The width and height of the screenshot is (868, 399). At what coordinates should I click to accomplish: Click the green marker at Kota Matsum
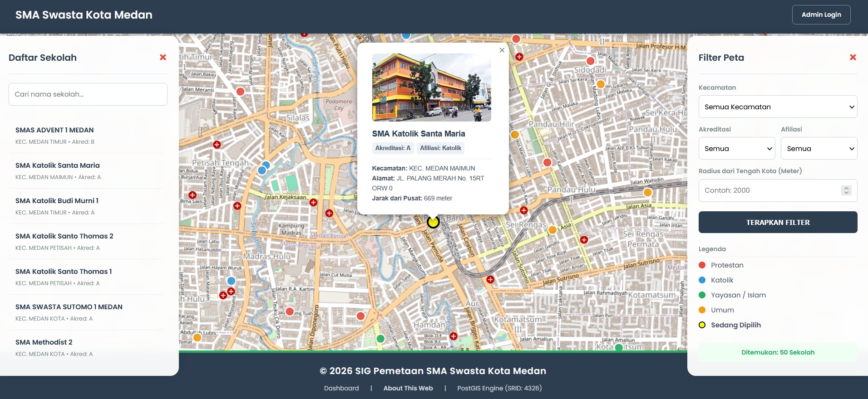(618, 348)
